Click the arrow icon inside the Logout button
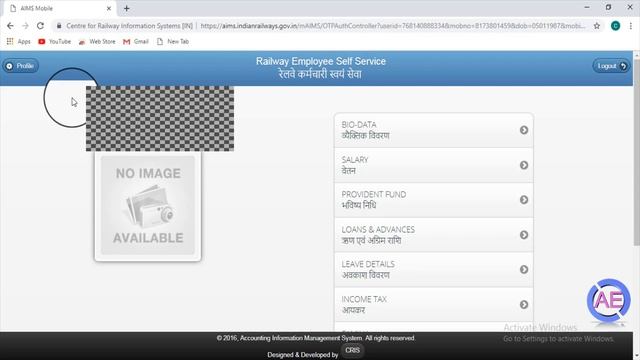Viewport: 640px width, 360px height. pyautogui.click(x=623, y=66)
